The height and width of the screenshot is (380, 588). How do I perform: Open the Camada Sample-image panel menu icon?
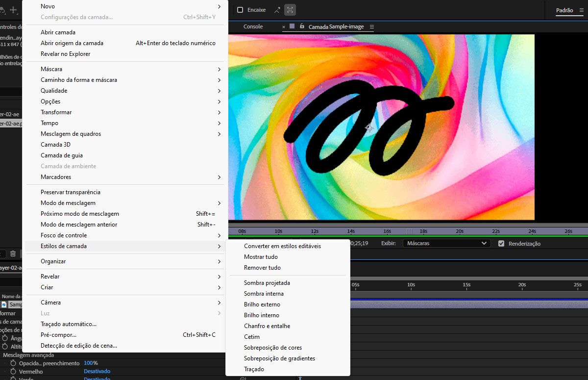click(371, 27)
